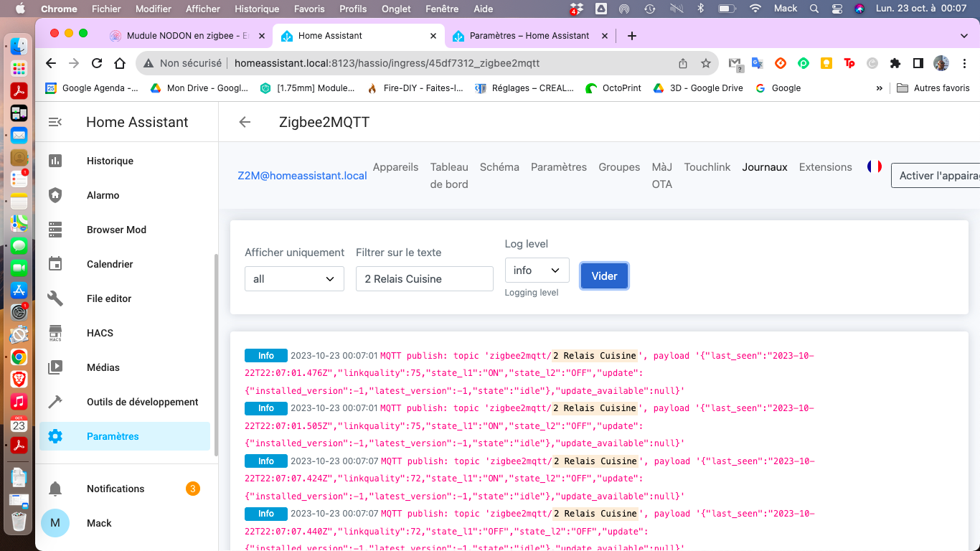
Task: Open Outils de développement
Action: click(125, 402)
